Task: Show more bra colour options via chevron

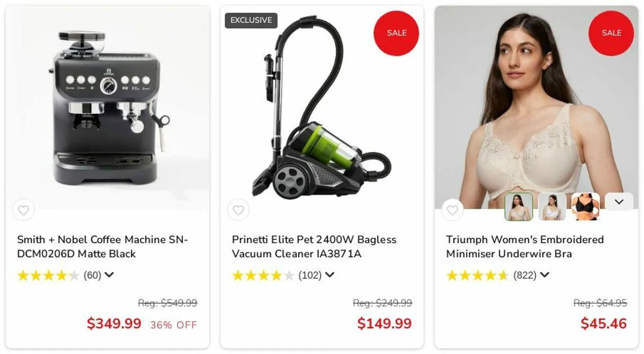Action: [619, 202]
